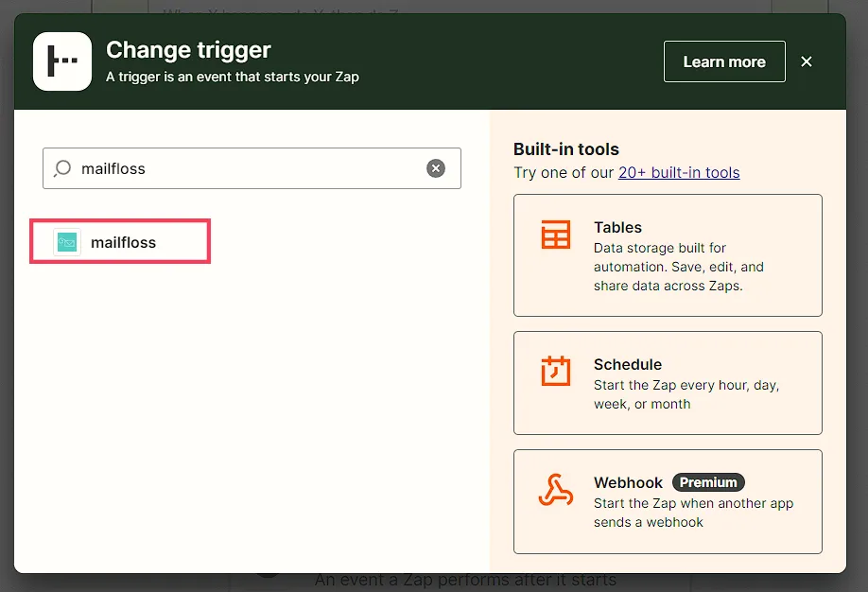Close the Change trigger dialog
This screenshot has height=592, width=868.
coord(807,61)
